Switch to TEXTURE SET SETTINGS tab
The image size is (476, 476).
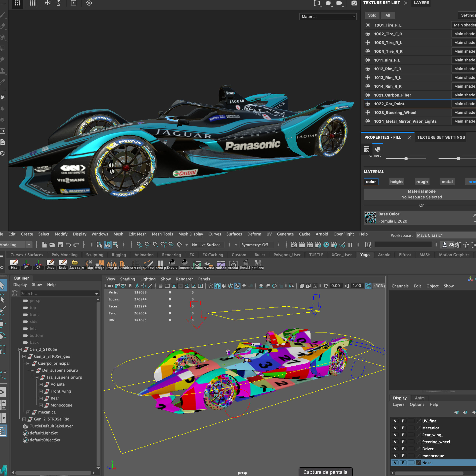coord(441,137)
